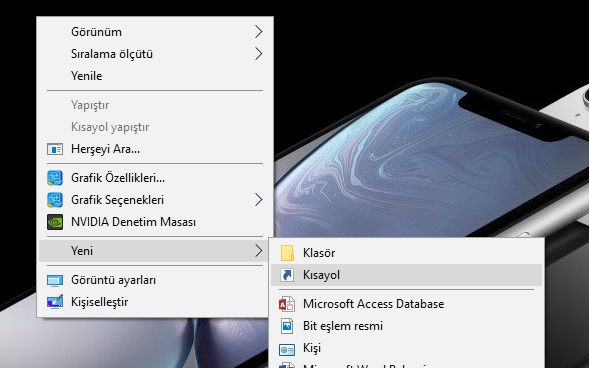The height and width of the screenshot is (368, 589).
Task: Choose Yenile from the context menu
Action: point(87,76)
